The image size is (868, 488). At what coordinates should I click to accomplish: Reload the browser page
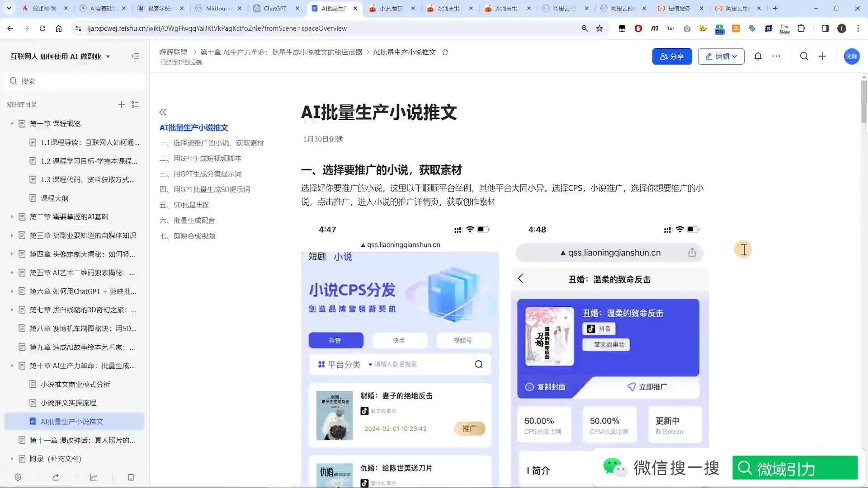(42, 28)
